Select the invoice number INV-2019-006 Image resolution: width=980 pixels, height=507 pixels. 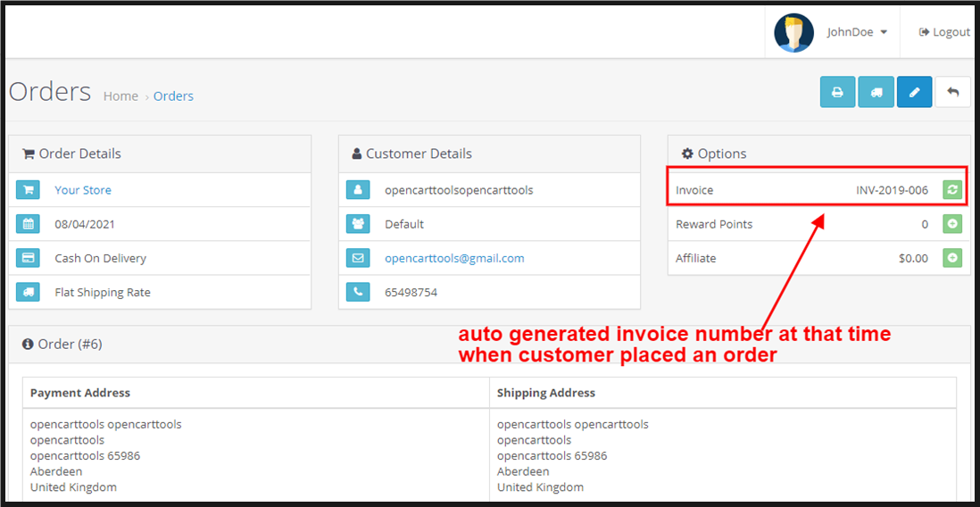892,190
